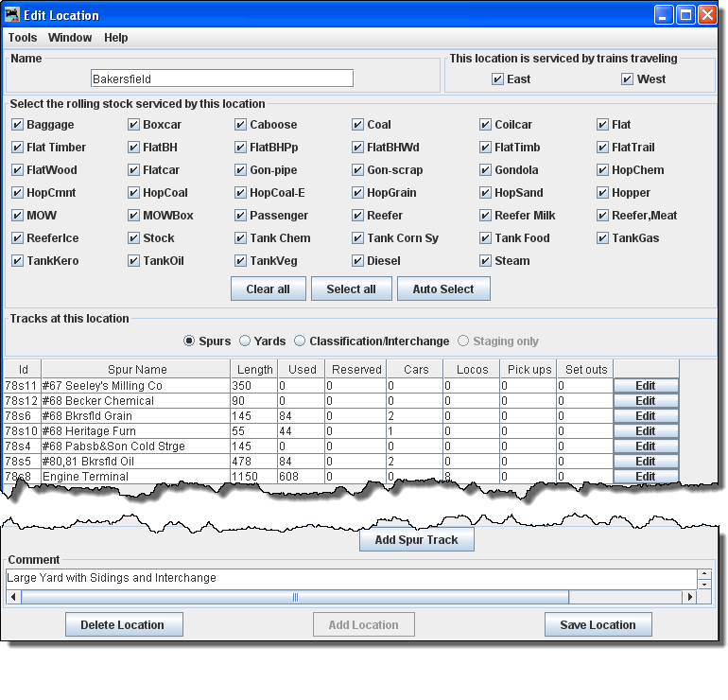Uncheck the Boxcar rolling stock checkbox

pyautogui.click(x=133, y=125)
